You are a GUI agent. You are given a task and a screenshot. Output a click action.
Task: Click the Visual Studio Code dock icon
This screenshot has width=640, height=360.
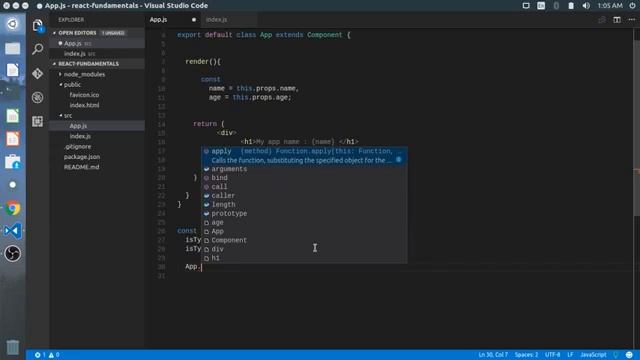(x=13, y=231)
